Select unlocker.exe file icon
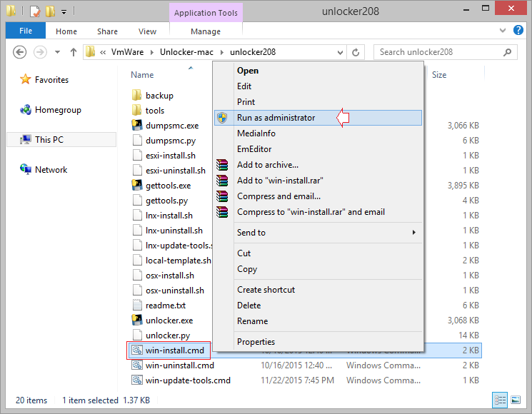 click(x=137, y=320)
